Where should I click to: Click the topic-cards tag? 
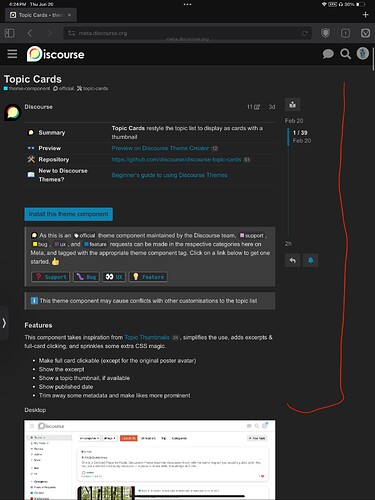[93, 88]
